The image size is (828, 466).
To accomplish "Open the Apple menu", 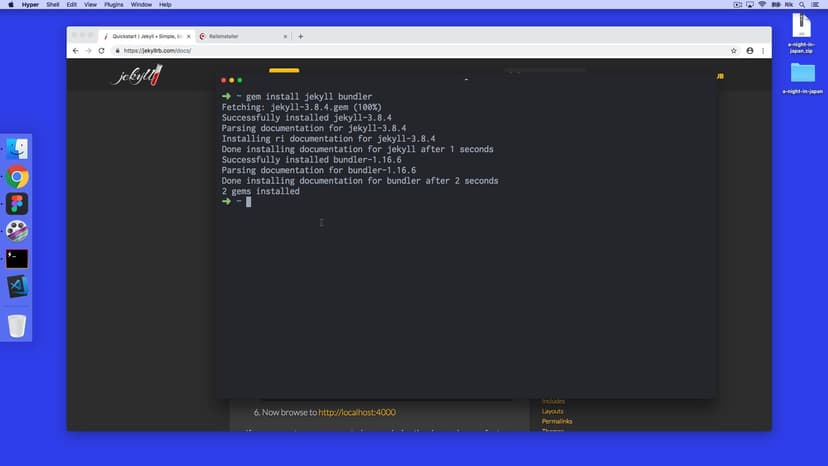I will coord(9,5).
